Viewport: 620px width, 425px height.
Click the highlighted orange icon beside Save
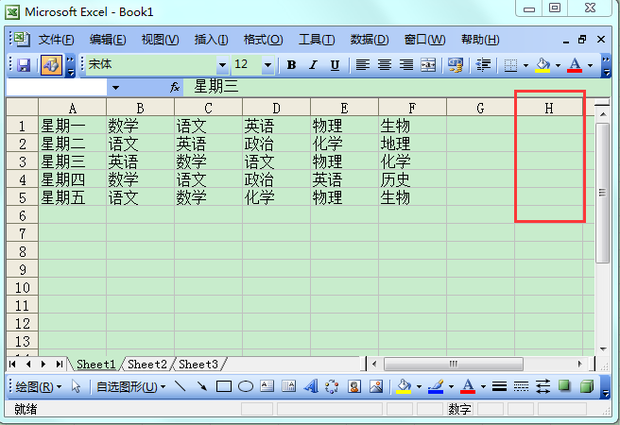(x=51, y=65)
